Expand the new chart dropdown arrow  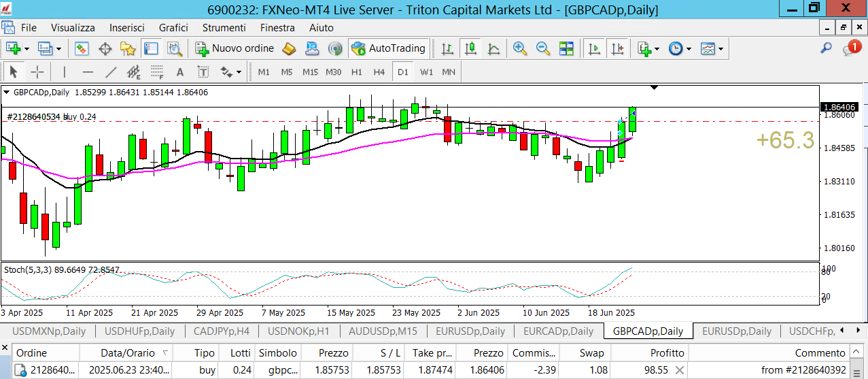point(27,49)
